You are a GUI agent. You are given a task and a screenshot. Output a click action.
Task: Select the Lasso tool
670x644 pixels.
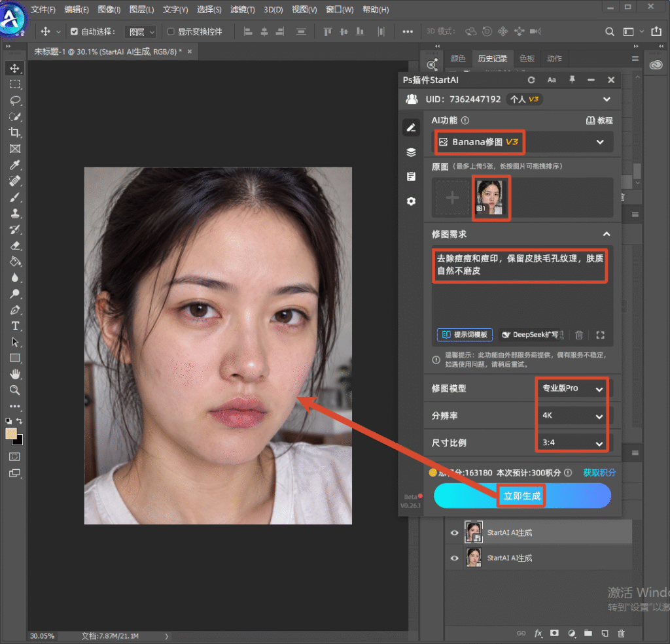[15, 101]
